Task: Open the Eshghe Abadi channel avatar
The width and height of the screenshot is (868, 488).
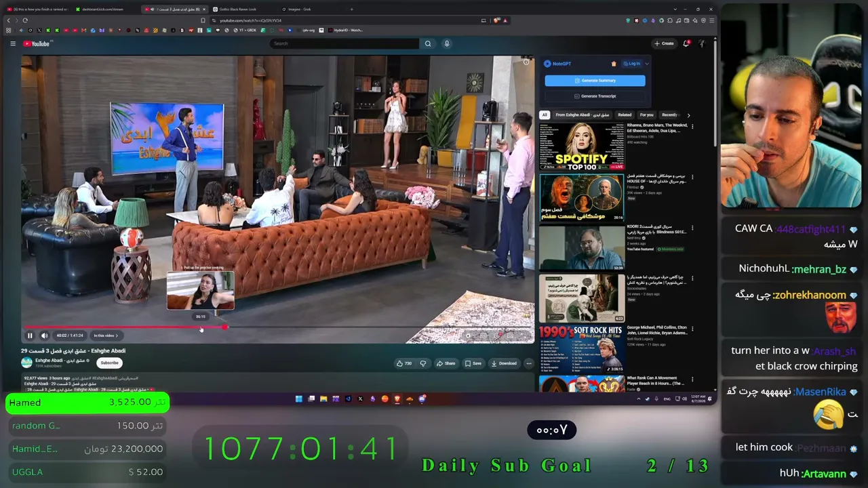Action: click(x=27, y=363)
